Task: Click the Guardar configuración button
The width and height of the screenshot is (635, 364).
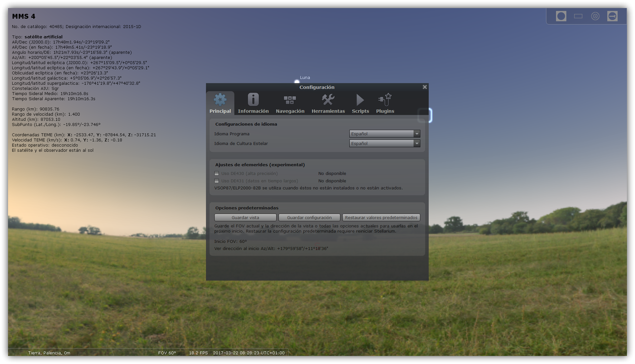Action: coord(309,217)
